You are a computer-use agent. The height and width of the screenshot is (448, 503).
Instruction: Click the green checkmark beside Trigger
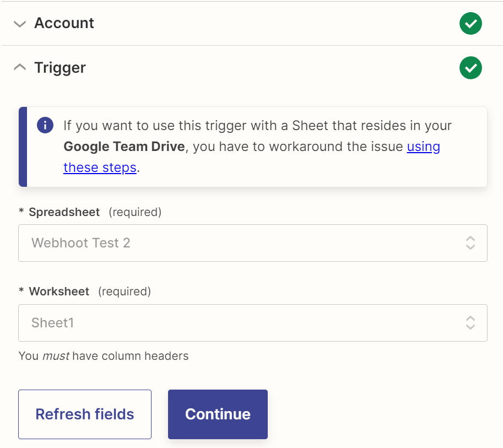click(x=470, y=68)
